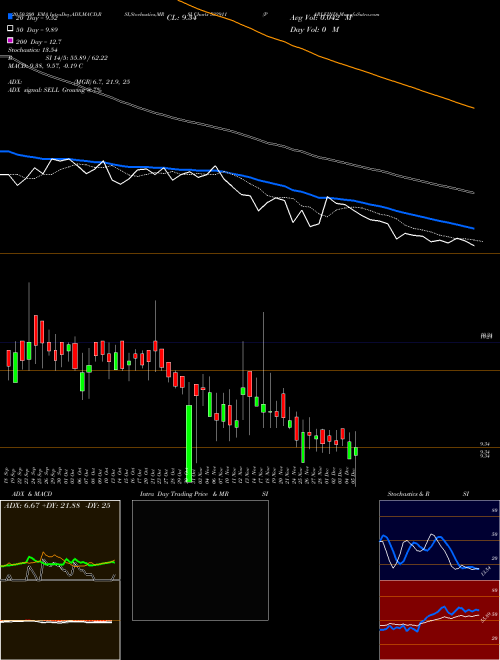Click the 'Day Vol: 0 M' label
The width and height of the screenshot is (500, 660).
click(x=314, y=29)
